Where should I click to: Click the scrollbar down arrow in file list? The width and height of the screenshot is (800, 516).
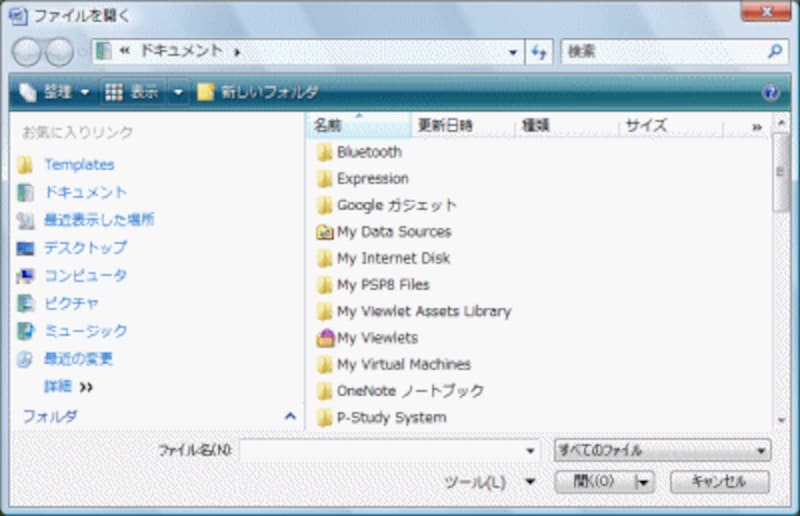[x=781, y=421]
